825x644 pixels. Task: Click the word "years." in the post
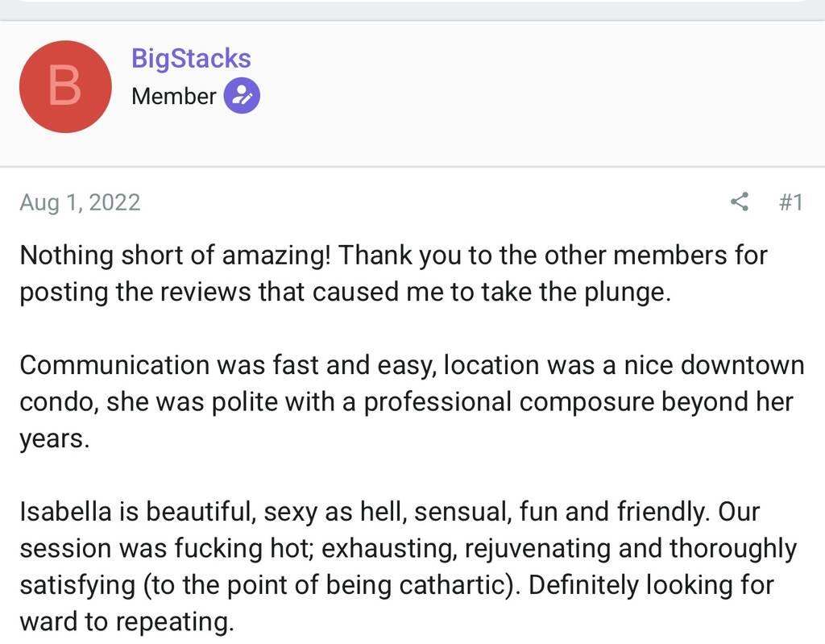pos(55,438)
